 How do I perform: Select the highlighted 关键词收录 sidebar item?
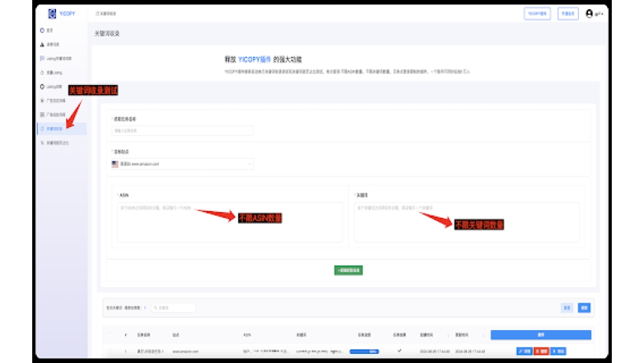point(62,129)
